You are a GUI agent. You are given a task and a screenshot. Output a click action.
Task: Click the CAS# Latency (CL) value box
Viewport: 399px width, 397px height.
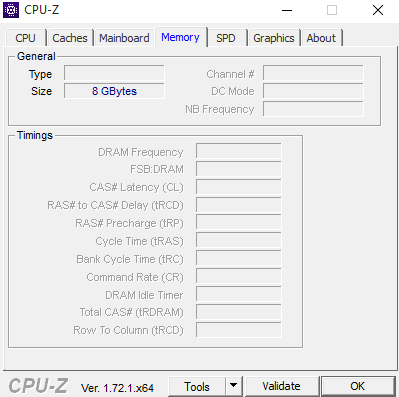(x=239, y=187)
